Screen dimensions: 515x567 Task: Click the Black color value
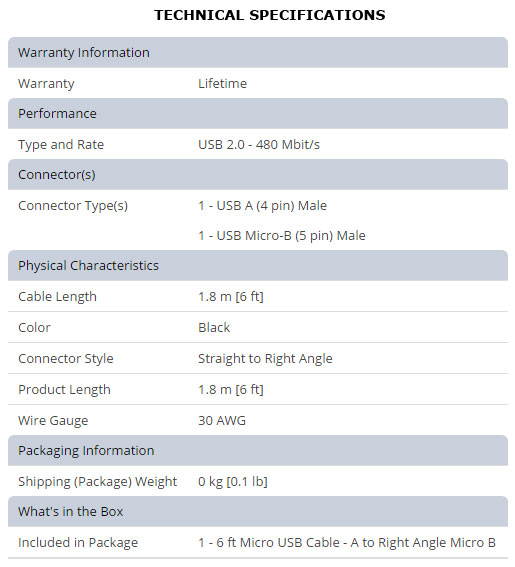point(214,328)
